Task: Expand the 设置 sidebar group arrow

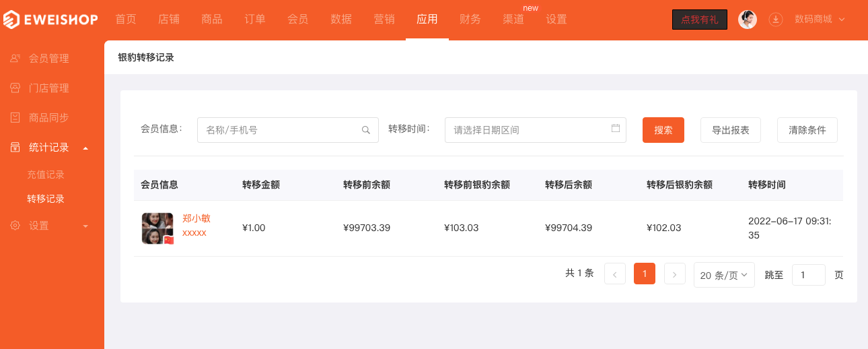Action: click(x=85, y=226)
